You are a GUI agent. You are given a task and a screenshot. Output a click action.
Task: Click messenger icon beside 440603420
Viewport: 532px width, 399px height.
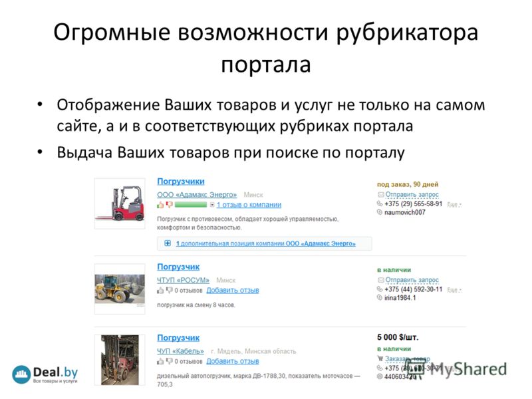pos(380,376)
